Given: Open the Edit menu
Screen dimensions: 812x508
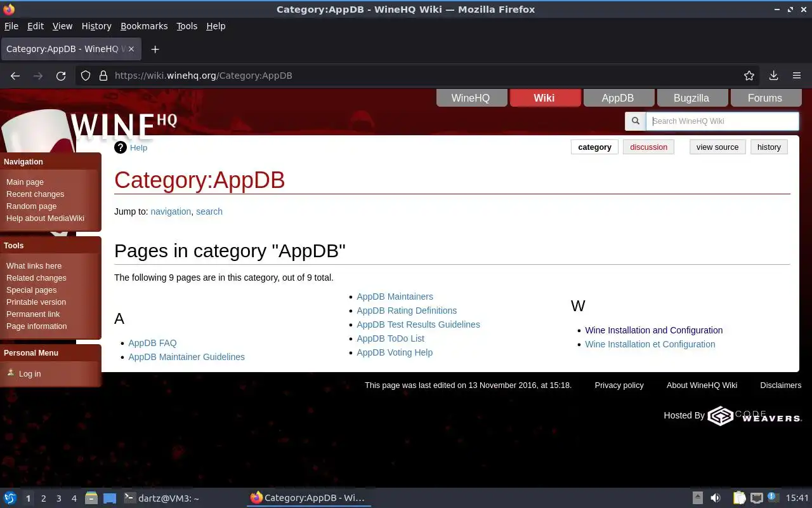Looking at the screenshot, I should tap(36, 26).
